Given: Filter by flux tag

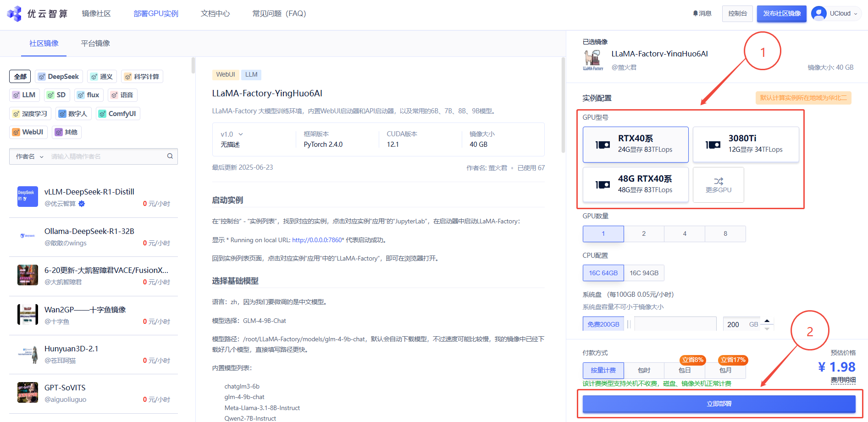Looking at the screenshot, I should 88,95.
